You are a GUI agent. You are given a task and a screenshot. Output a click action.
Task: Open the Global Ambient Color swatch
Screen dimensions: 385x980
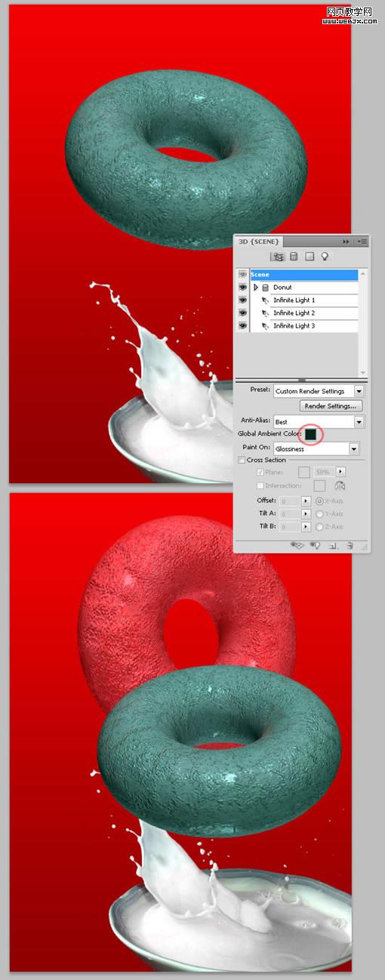pyautogui.click(x=310, y=434)
